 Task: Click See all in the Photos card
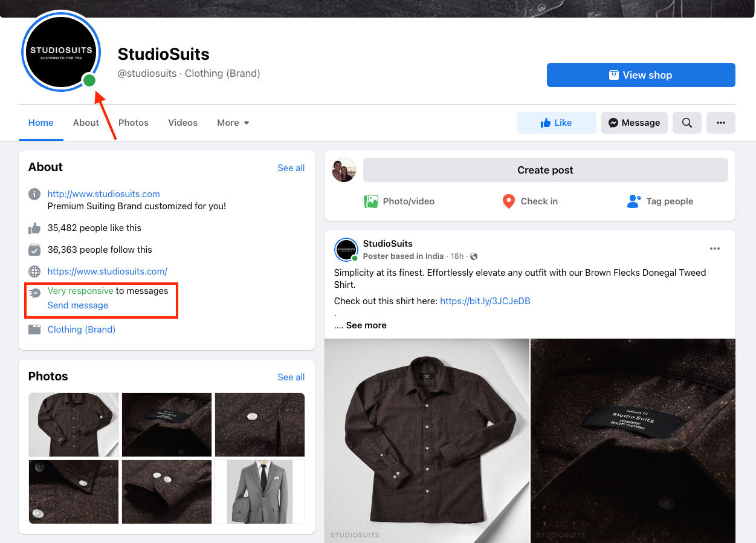[291, 377]
